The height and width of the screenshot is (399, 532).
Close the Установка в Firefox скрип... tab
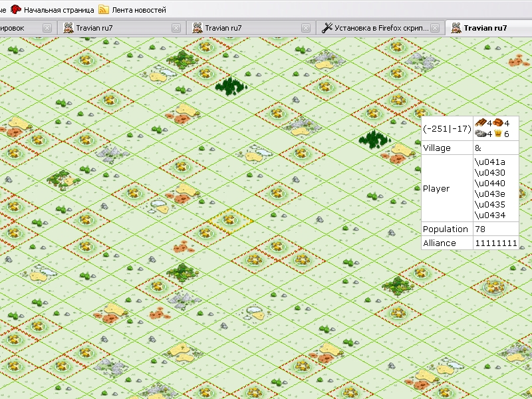click(x=435, y=28)
